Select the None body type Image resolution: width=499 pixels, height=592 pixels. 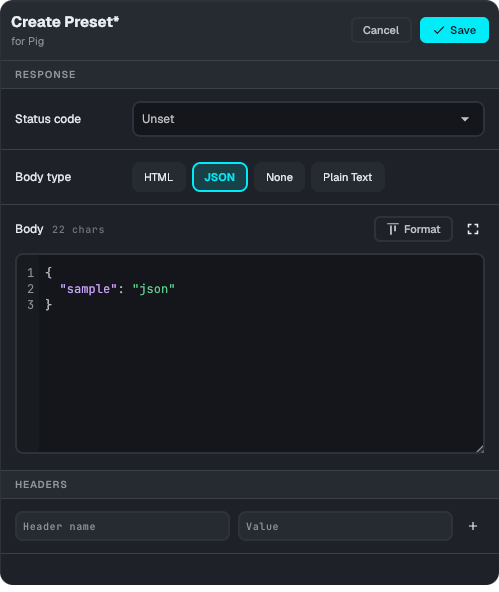(x=279, y=177)
